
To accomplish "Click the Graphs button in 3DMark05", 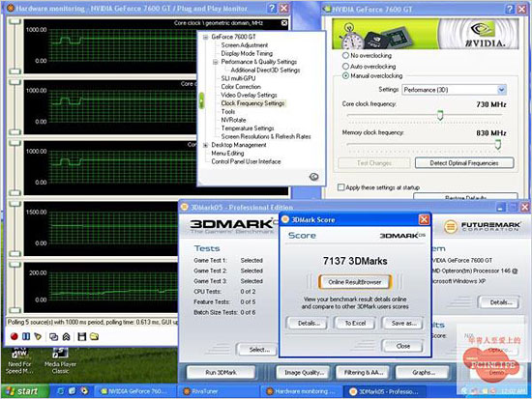I will tap(423, 373).
